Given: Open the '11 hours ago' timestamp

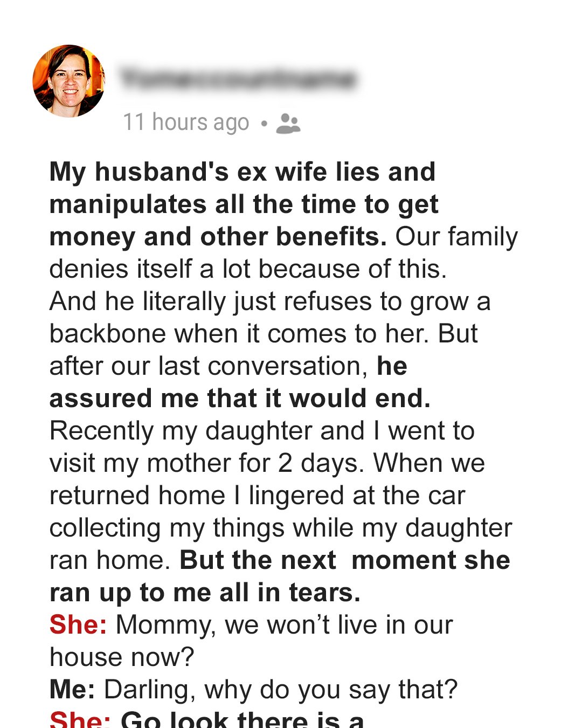Looking at the screenshot, I should point(186,122).
